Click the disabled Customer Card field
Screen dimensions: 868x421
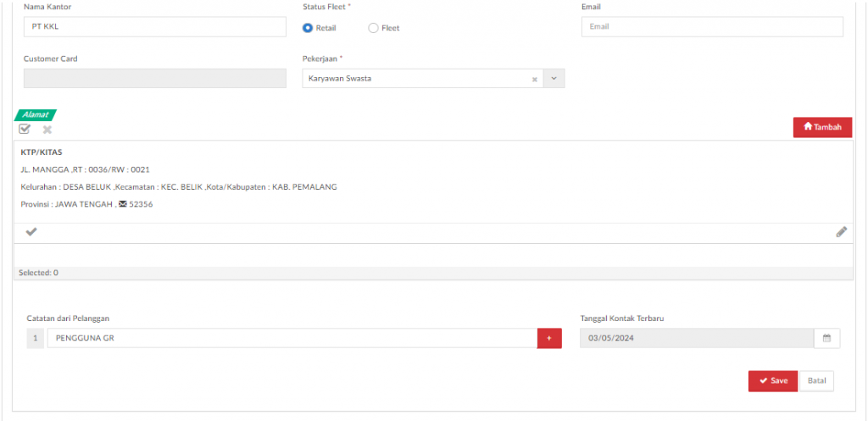[155, 79]
